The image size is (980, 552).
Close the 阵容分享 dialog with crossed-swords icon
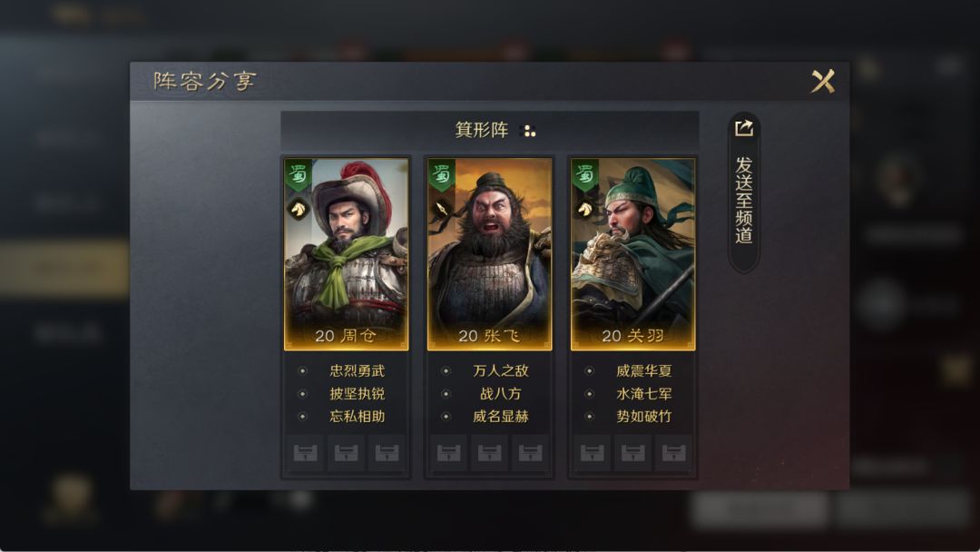pos(822,82)
